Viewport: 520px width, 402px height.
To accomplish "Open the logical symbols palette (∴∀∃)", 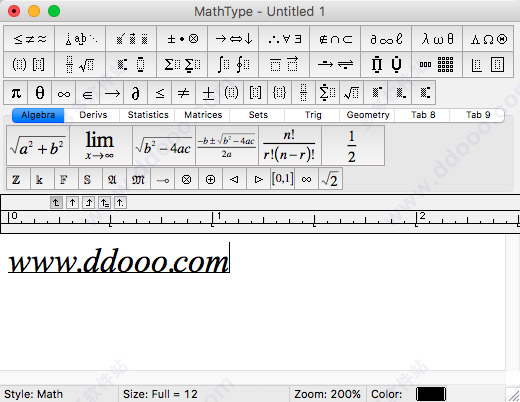I will tap(284, 39).
